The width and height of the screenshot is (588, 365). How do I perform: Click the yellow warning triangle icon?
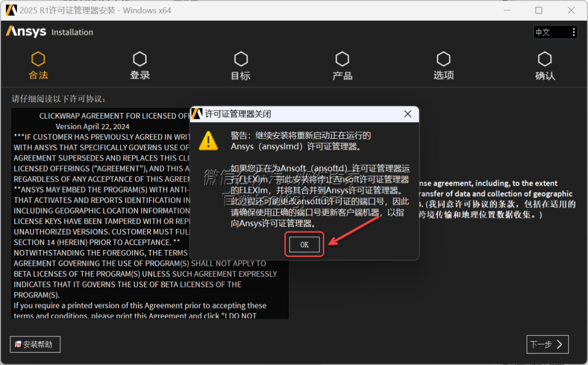pos(208,141)
